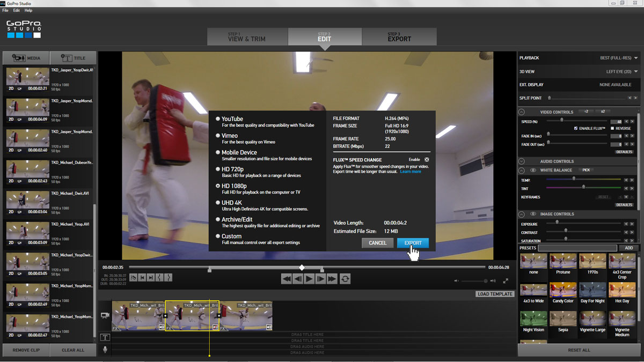This screenshot has width=644, height=362.
Task: Toggle White Balance eye visibility icon
Action: pyautogui.click(x=533, y=170)
